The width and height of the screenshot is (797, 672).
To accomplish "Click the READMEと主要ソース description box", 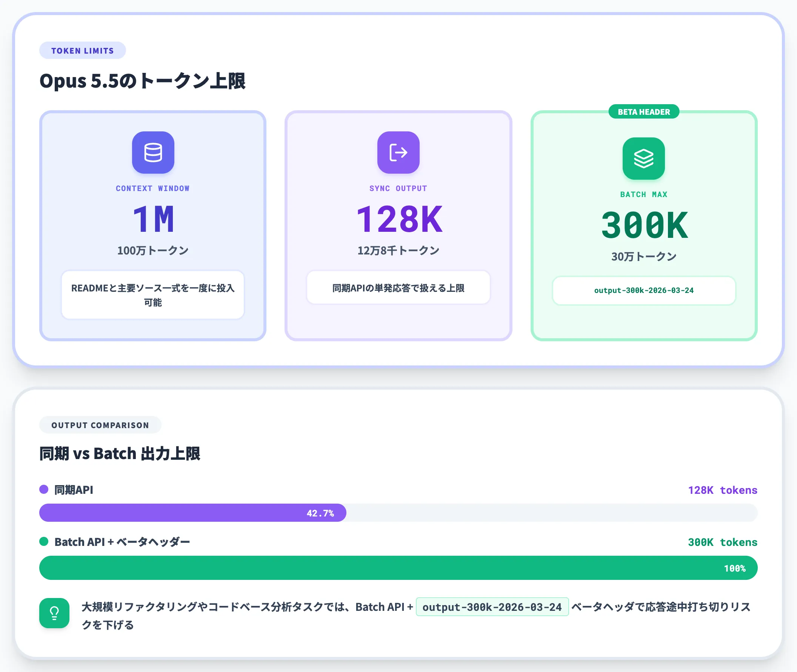I will [x=153, y=295].
